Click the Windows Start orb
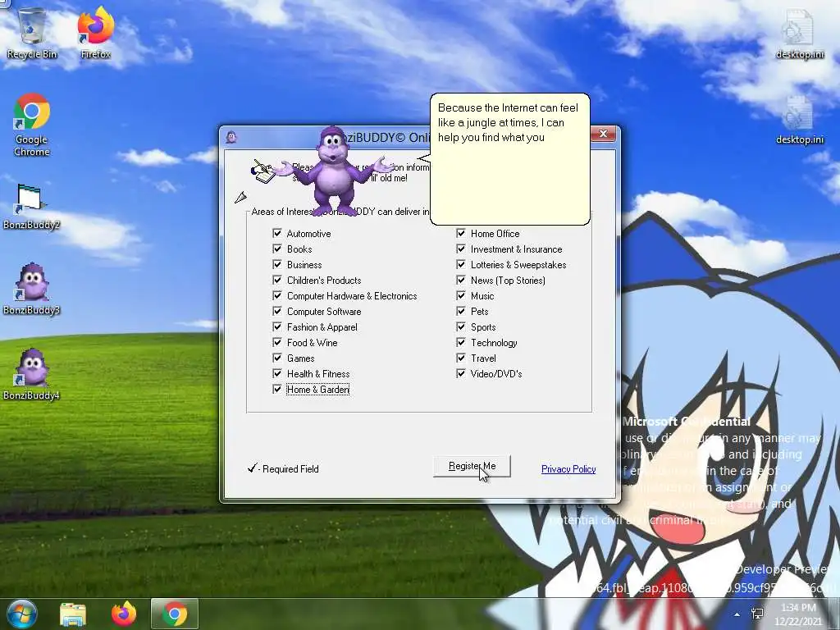 (x=22, y=614)
